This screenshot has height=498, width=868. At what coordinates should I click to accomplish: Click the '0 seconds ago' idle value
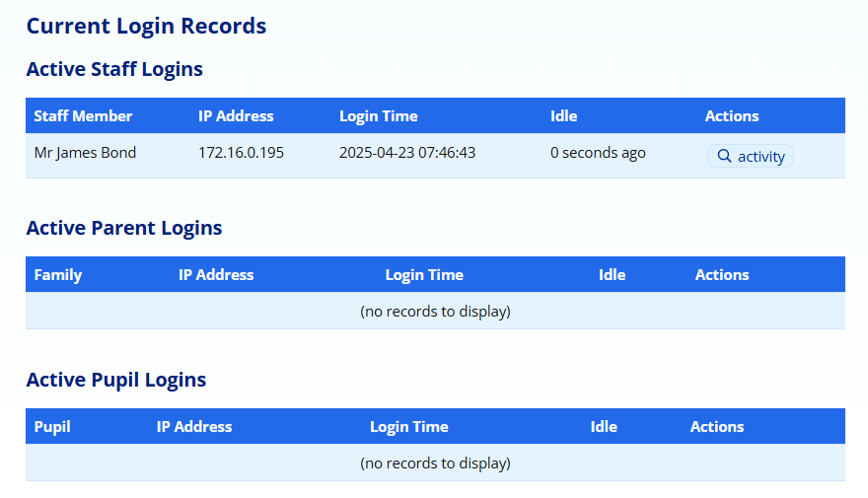pyautogui.click(x=598, y=153)
